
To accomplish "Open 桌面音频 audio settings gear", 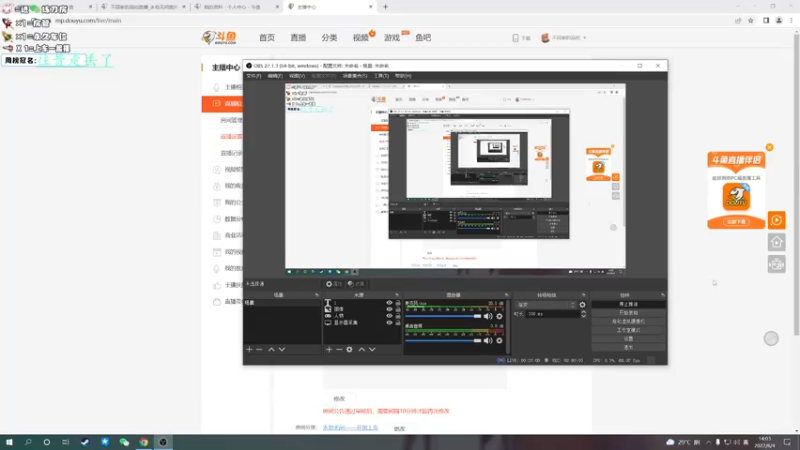I will [x=499, y=340].
